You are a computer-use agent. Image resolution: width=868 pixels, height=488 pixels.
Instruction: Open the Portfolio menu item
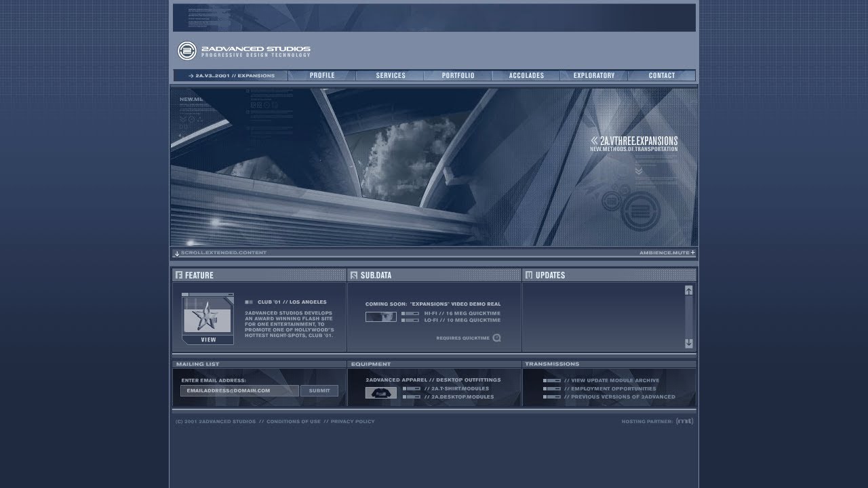[458, 75]
